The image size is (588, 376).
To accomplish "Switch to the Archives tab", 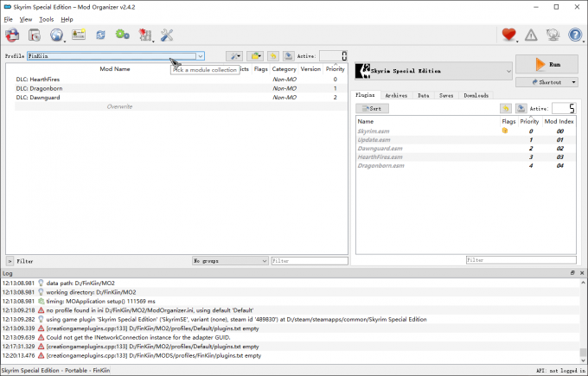I will point(396,96).
